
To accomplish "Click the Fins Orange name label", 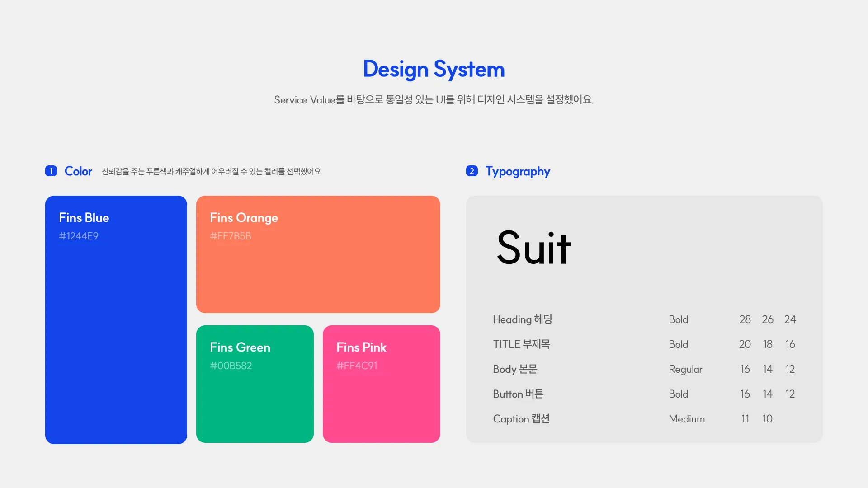I will coord(244,218).
